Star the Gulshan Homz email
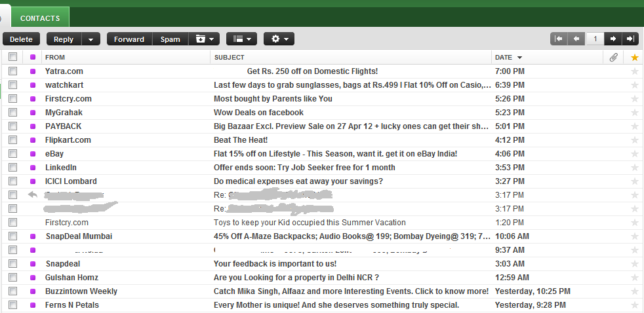644x313 pixels. (635, 278)
